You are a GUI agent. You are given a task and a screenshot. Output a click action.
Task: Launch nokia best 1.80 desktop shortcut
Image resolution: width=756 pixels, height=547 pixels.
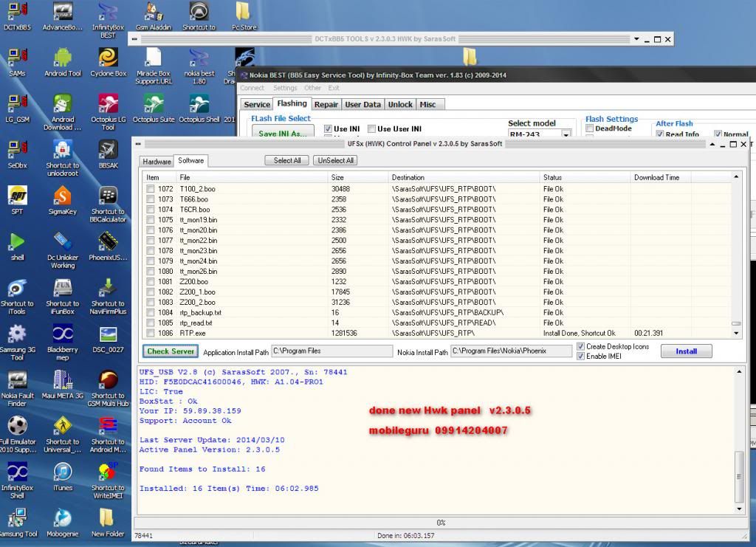tap(199, 66)
